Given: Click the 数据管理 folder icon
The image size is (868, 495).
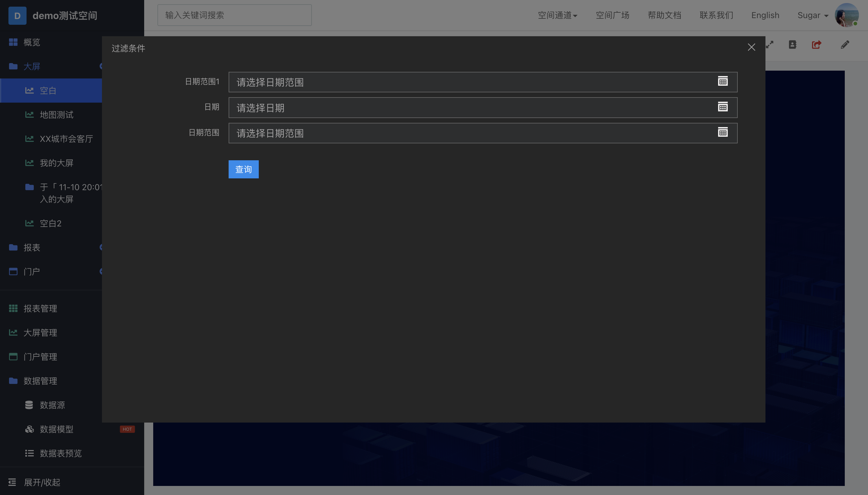Looking at the screenshot, I should coord(13,381).
